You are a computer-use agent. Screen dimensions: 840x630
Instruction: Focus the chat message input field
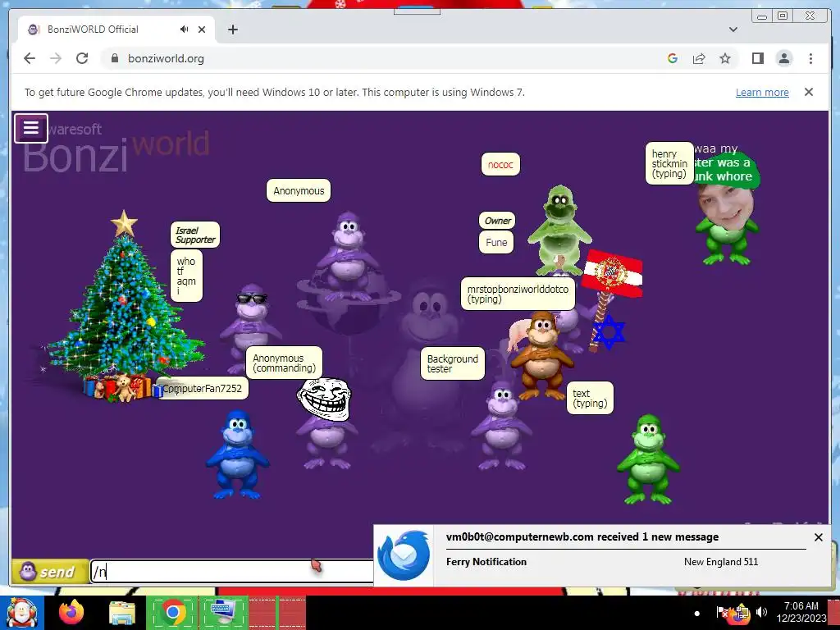pyautogui.click(x=231, y=572)
